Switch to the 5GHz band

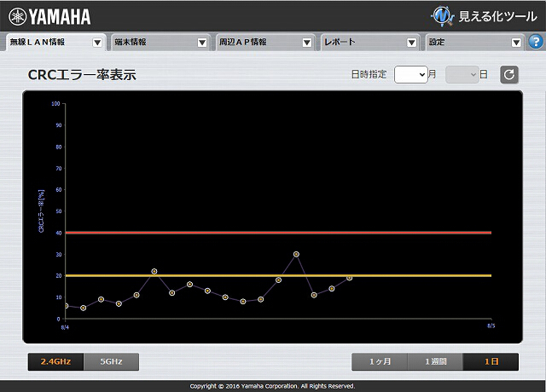point(111,361)
